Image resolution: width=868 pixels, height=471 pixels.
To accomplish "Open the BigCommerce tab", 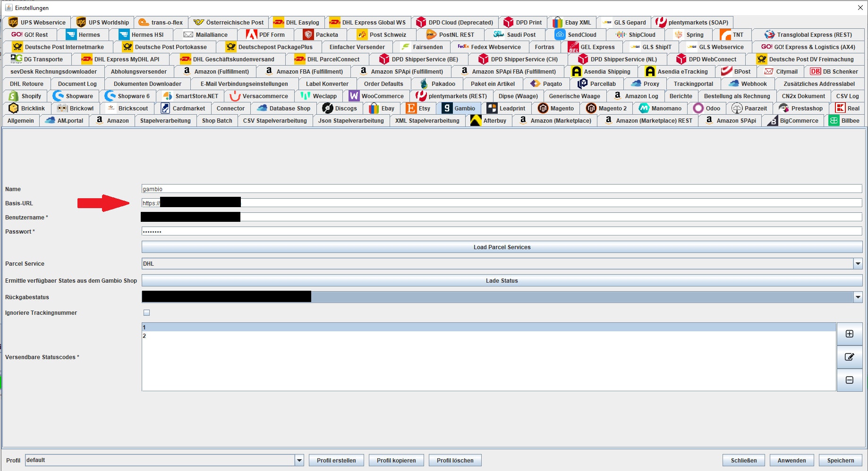I will point(793,120).
